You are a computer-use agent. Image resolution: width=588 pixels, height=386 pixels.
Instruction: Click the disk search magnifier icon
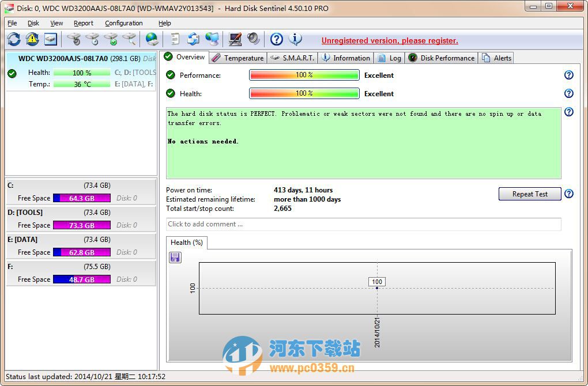128,39
